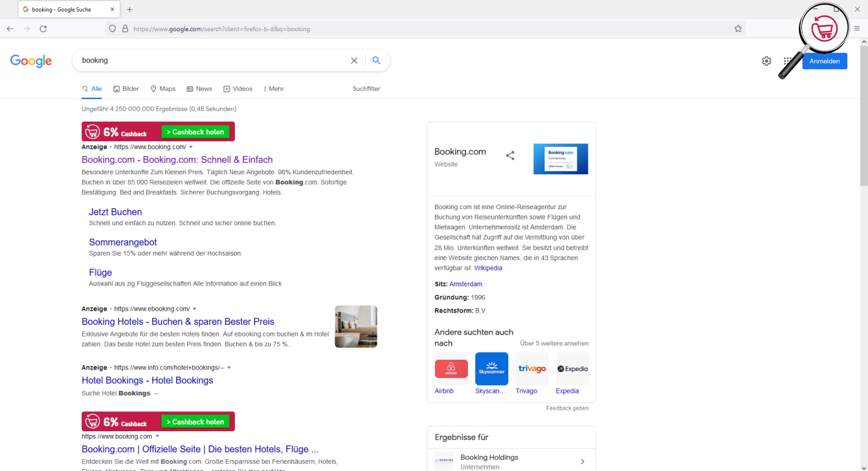Viewport: 868px width, 471px height.
Task: Select the Expedia icon in the knowledge panel
Action: 572,368
